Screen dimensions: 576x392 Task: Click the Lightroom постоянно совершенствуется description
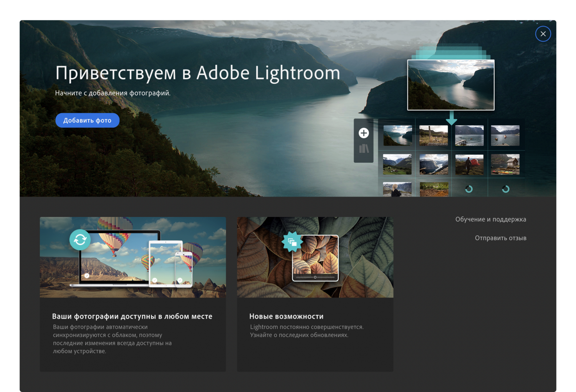307,331
